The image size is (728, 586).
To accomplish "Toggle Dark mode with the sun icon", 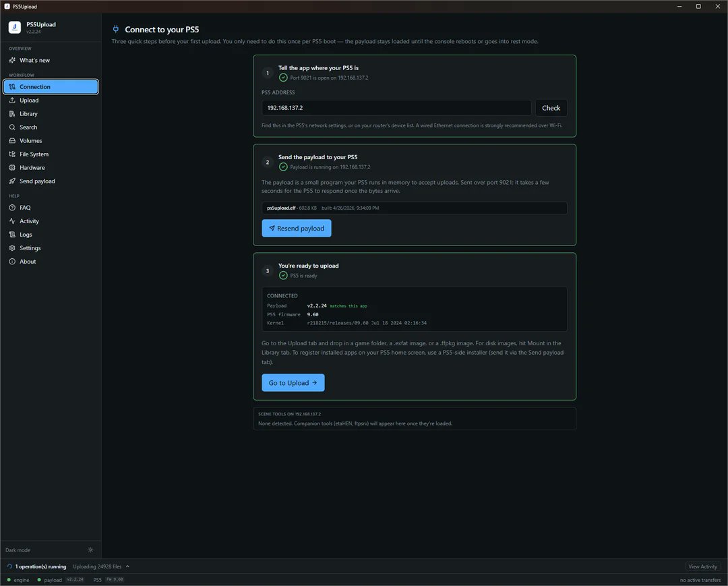I will [90, 550].
